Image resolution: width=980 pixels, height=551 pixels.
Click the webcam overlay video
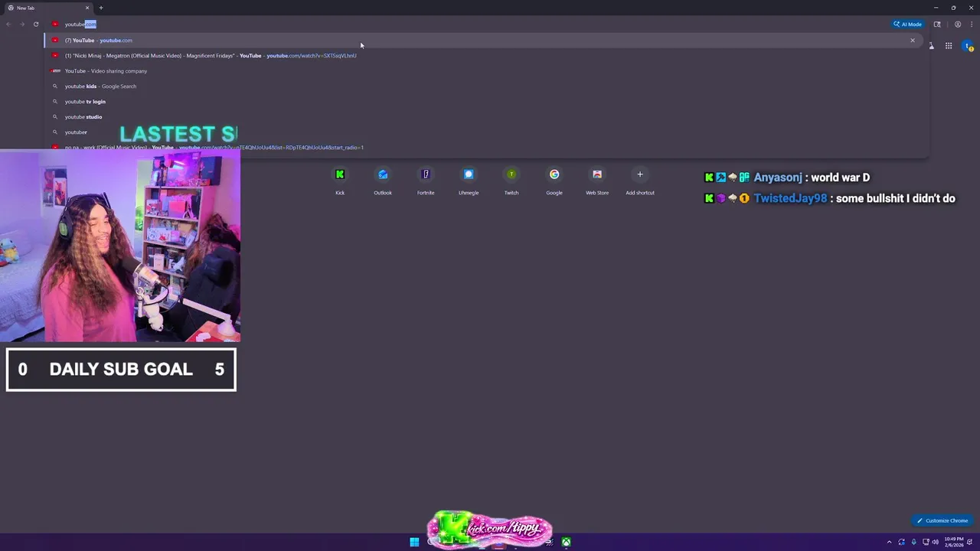click(x=120, y=246)
